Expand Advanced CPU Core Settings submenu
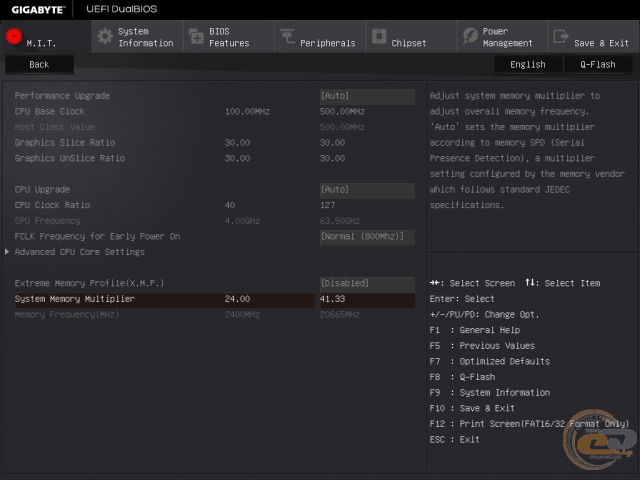Screen dimensions: 640x480 pyautogui.click(x=80, y=252)
